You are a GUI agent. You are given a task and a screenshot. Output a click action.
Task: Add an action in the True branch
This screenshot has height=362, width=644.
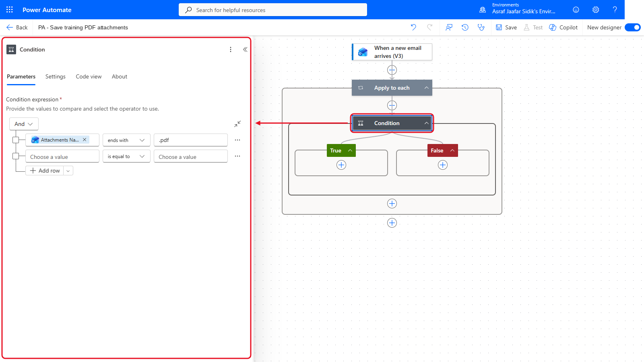pyautogui.click(x=341, y=165)
